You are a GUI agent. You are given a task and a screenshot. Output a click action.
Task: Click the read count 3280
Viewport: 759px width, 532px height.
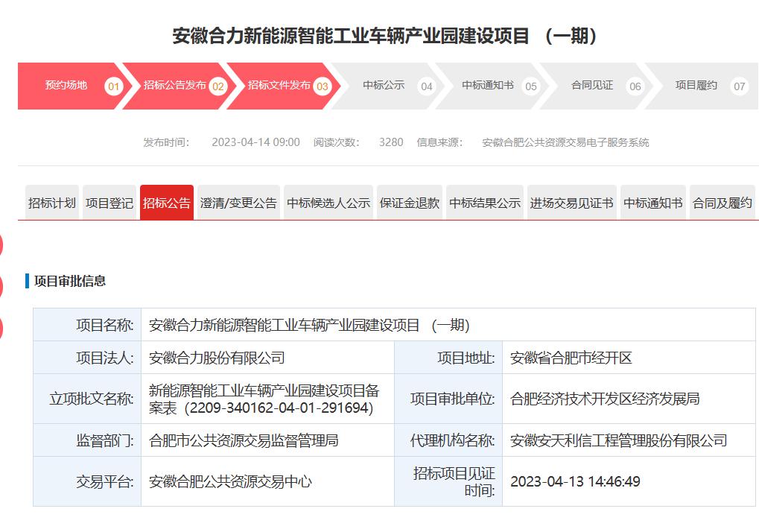click(391, 142)
